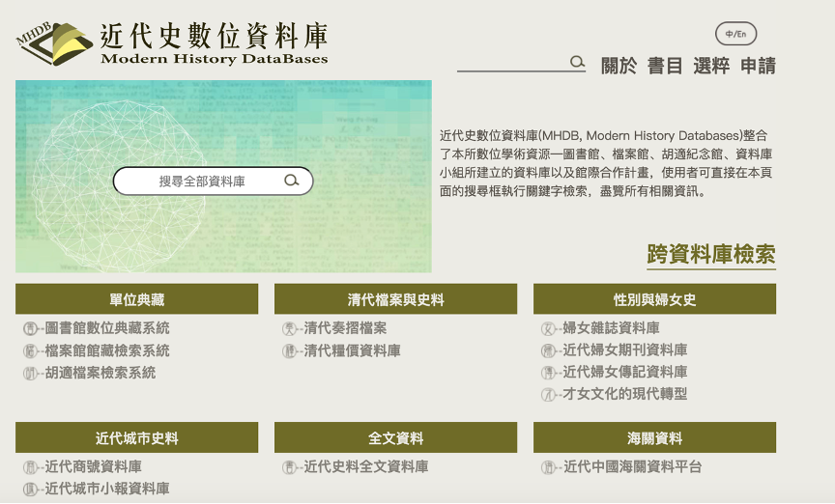Open the 近代城市小報資料庫 link
The image size is (835, 504).
click(x=107, y=490)
